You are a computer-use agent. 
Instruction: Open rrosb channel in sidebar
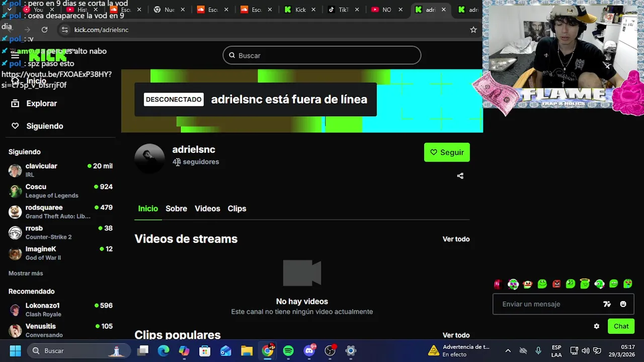click(60, 232)
